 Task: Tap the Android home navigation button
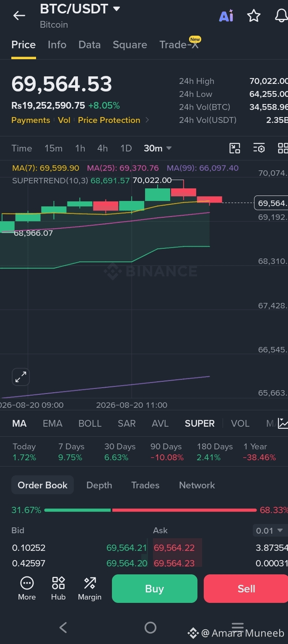(x=150, y=628)
